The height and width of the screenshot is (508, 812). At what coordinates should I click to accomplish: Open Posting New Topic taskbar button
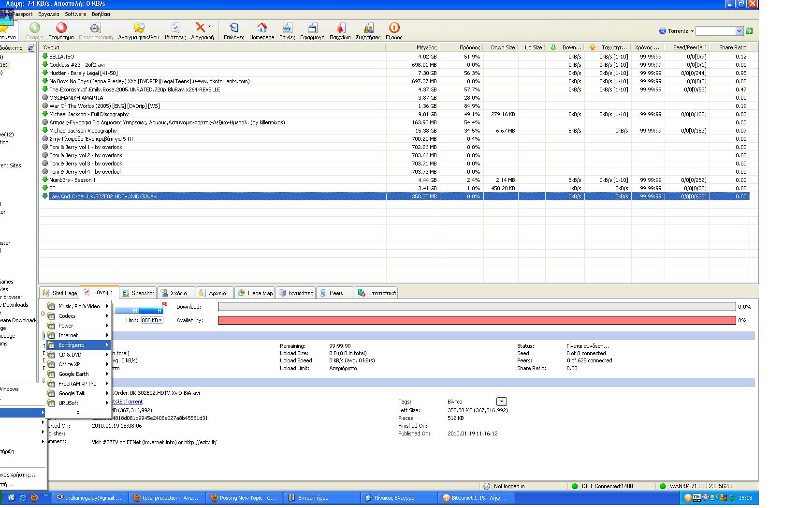(x=245, y=497)
